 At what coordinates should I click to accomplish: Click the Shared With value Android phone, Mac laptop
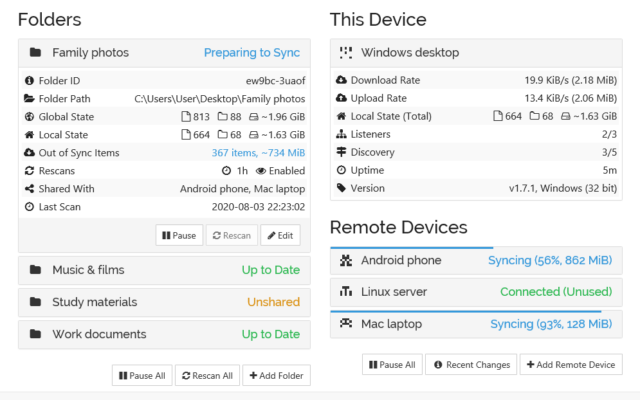pos(242,189)
